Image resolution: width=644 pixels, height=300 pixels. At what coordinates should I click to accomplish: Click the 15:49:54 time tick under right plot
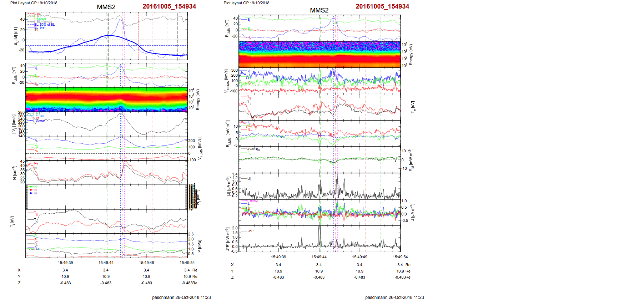pos(400,257)
